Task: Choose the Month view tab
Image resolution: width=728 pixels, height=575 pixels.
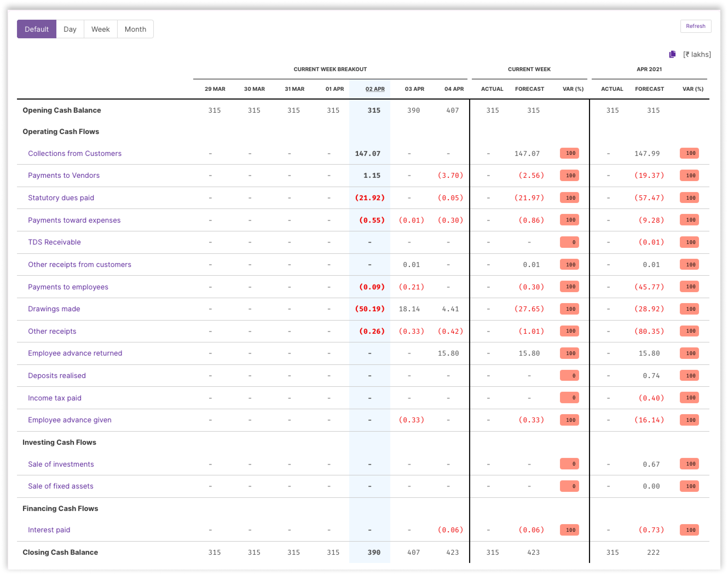Action: click(x=135, y=29)
